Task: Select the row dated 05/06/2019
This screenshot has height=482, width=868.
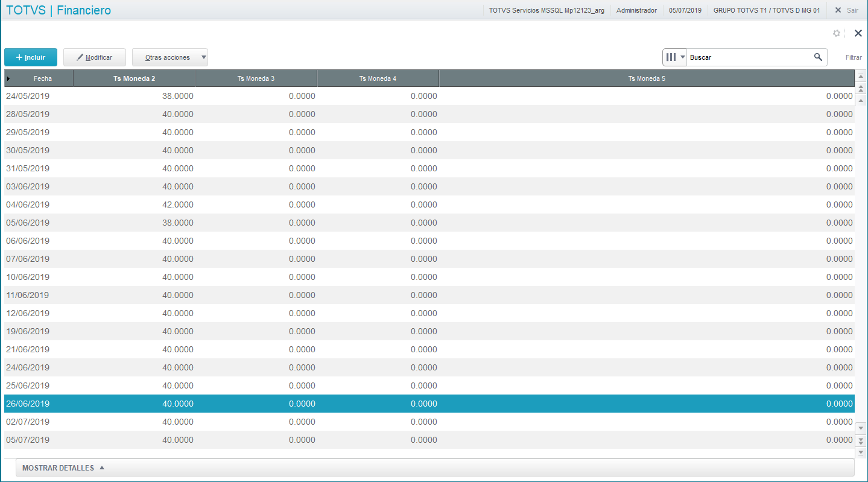Action: [429, 223]
